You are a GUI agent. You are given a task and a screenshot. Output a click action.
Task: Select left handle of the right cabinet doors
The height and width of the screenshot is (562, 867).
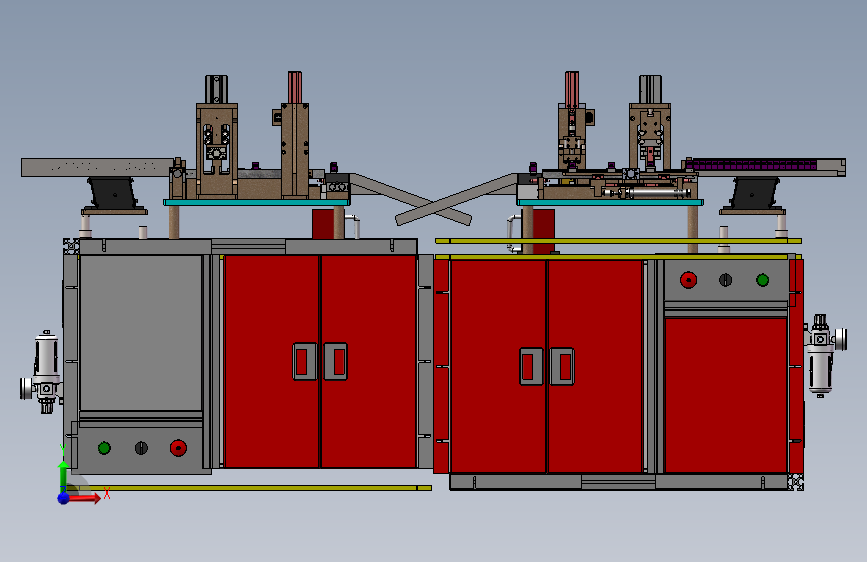(x=531, y=366)
